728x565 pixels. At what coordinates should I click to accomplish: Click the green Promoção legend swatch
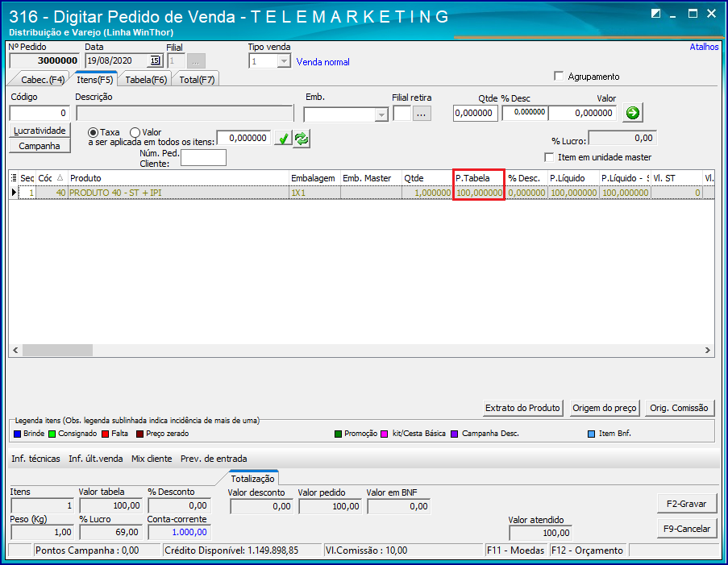point(338,434)
